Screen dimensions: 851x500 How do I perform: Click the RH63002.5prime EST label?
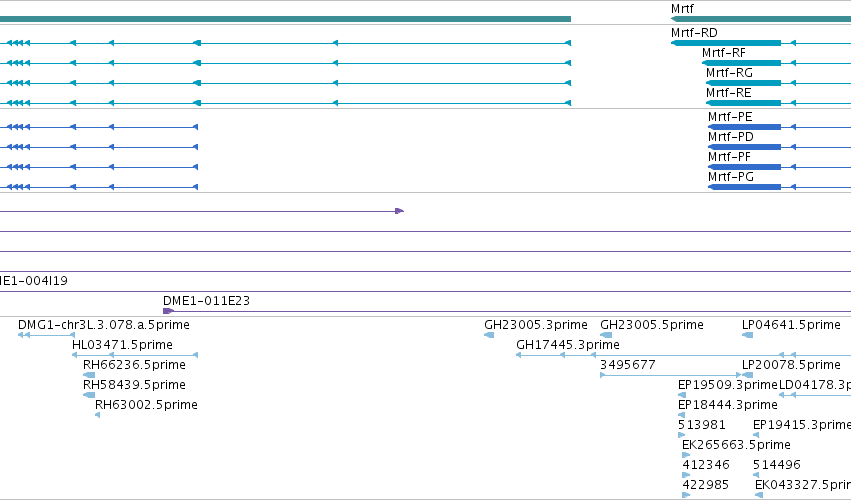tap(146, 405)
